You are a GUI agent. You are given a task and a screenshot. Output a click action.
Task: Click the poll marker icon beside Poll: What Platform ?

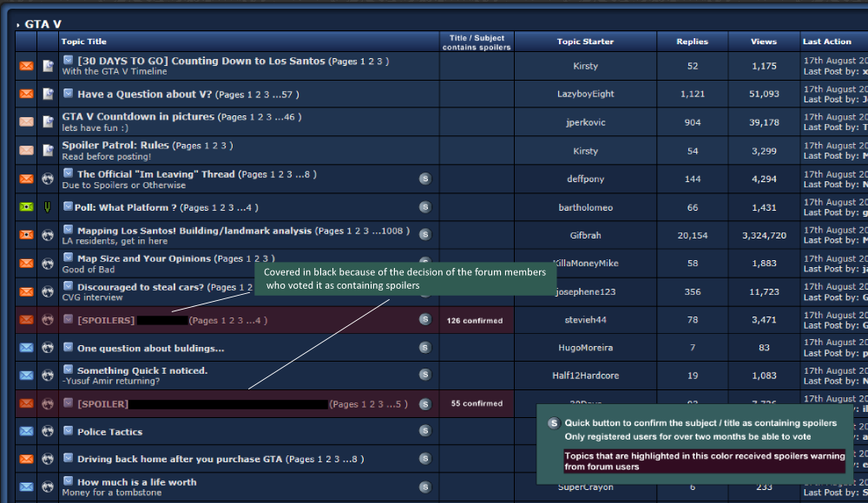(48, 207)
